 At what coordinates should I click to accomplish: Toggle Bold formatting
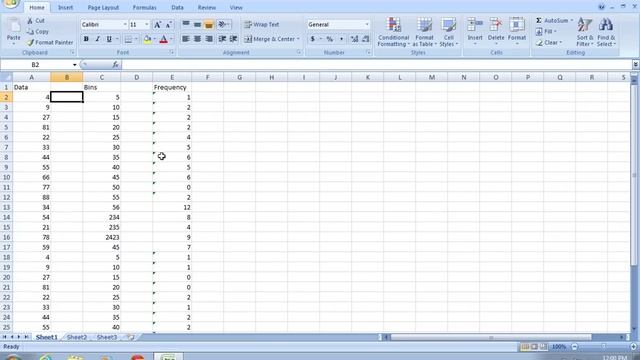pyautogui.click(x=86, y=39)
